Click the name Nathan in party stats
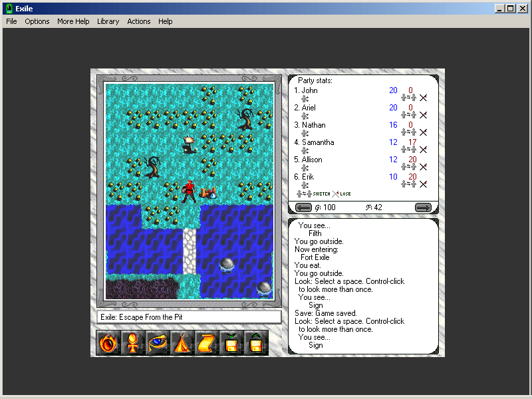This screenshot has width=532, height=399. click(313, 125)
